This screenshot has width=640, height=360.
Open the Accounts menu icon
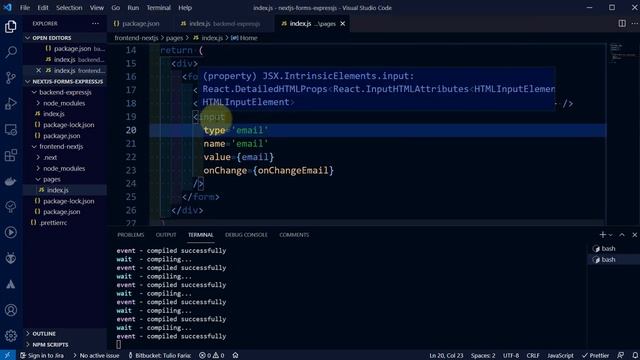point(11,310)
